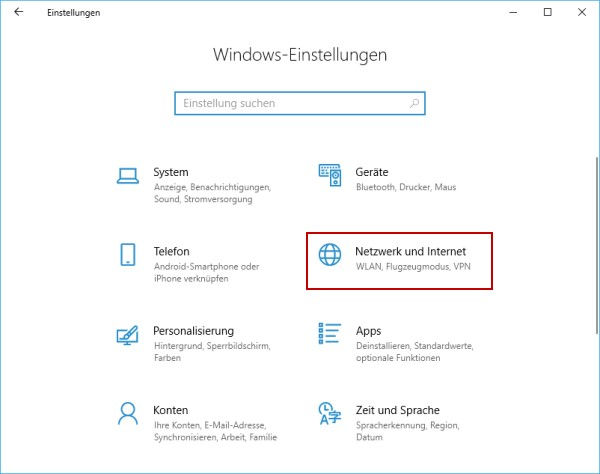This screenshot has height=474, width=600.
Task: Minimize the Einstellungen window
Action: [513, 12]
